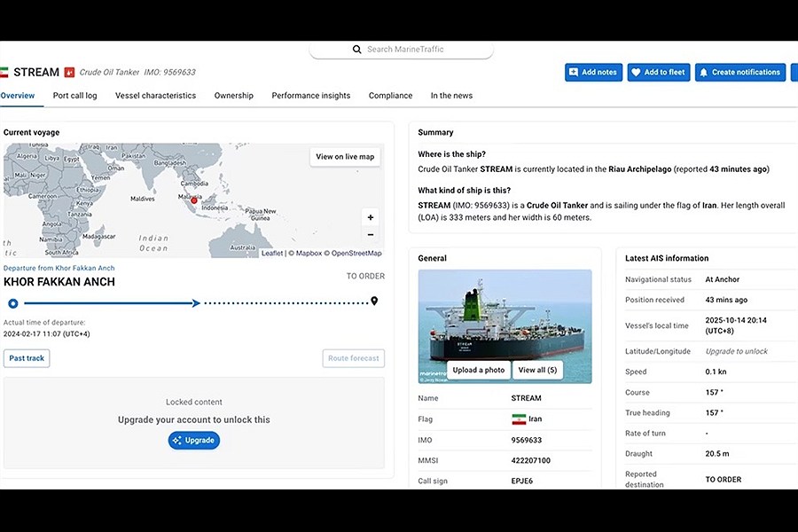Click Create notifications button
Image resolution: width=798 pixels, height=532 pixels.
click(x=739, y=72)
